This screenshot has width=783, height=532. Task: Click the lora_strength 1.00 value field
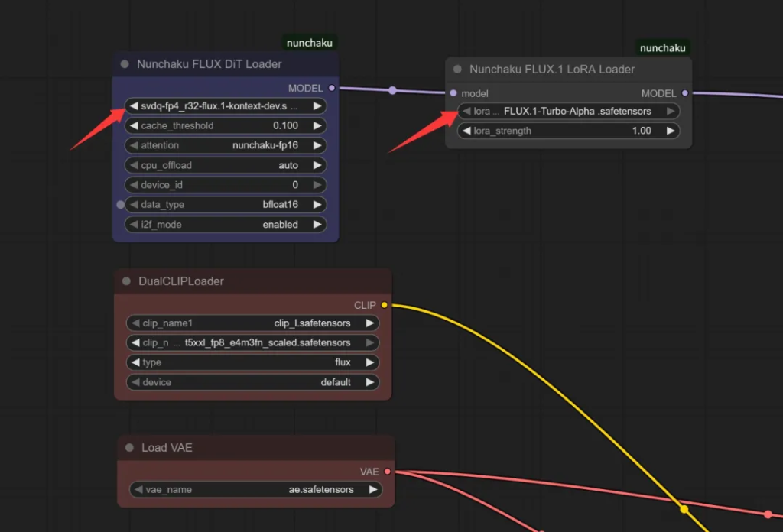[x=568, y=131]
